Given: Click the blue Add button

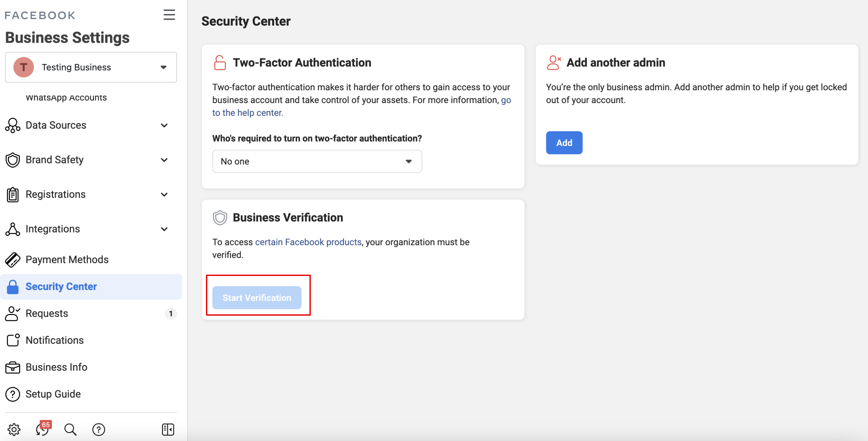Looking at the screenshot, I should [564, 143].
